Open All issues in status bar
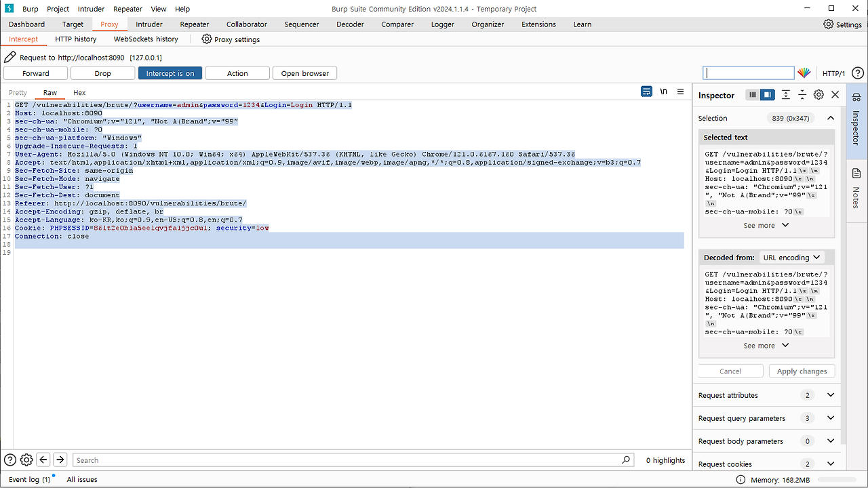The width and height of the screenshot is (868, 488). [82, 479]
